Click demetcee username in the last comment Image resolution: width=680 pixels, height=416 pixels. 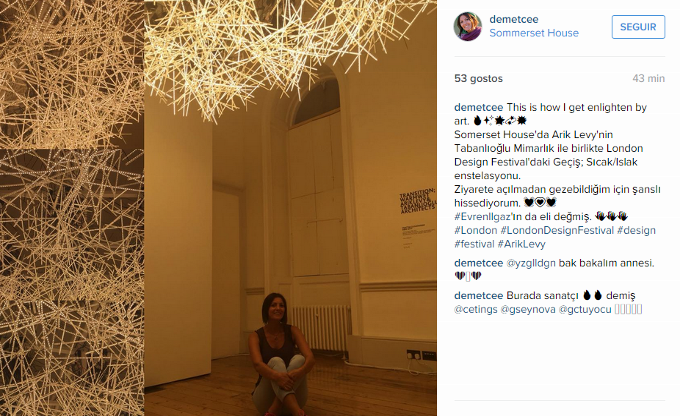coord(479,296)
